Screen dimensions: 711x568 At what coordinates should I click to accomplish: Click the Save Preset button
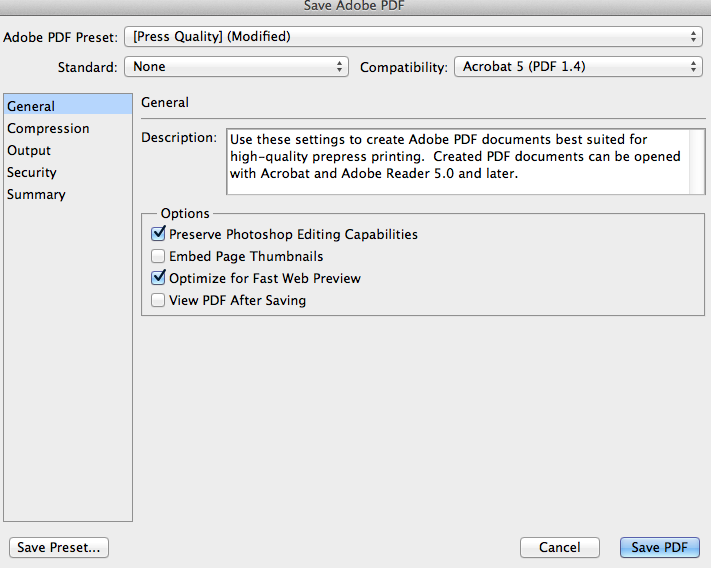pos(59,547)
